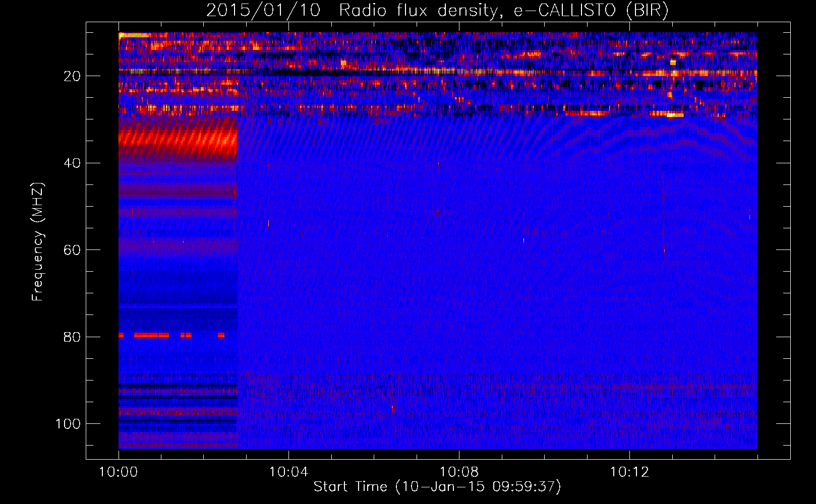Click the '10:00' time tick label
Image resolution: width=816 pixels, height=504 pixels.
click(x=119, y=472)
